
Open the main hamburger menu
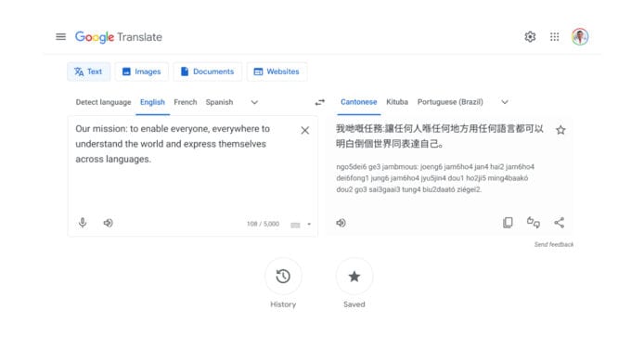pyautogui.click(x=61, y=37)
